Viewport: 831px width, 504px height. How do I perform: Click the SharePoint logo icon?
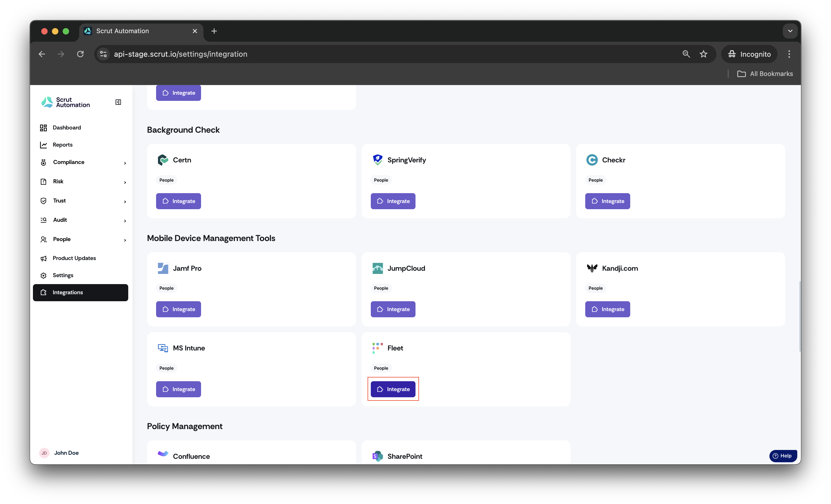tap(377, 456)
